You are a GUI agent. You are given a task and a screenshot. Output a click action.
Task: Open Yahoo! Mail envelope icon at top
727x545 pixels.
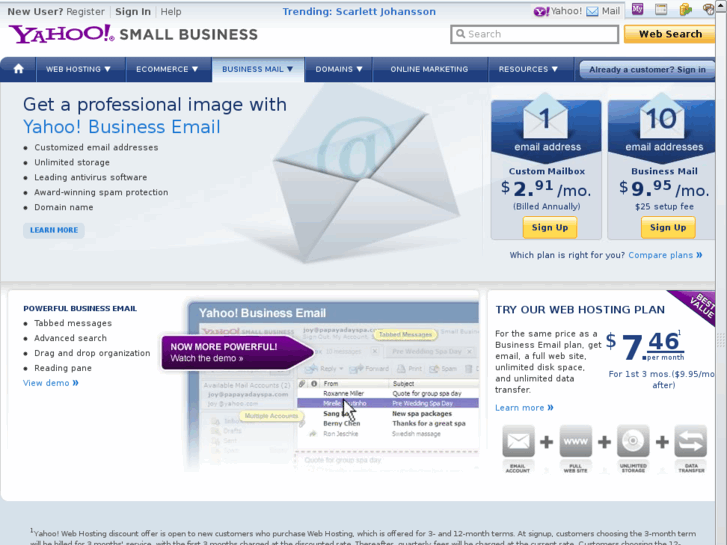[x=592, y=11]
